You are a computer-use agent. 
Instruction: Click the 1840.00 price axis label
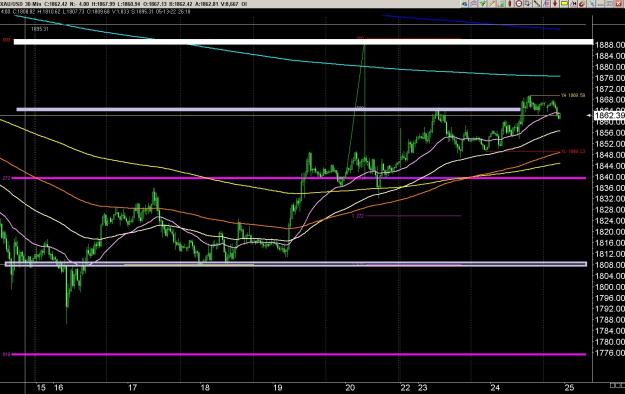(609, 177)
